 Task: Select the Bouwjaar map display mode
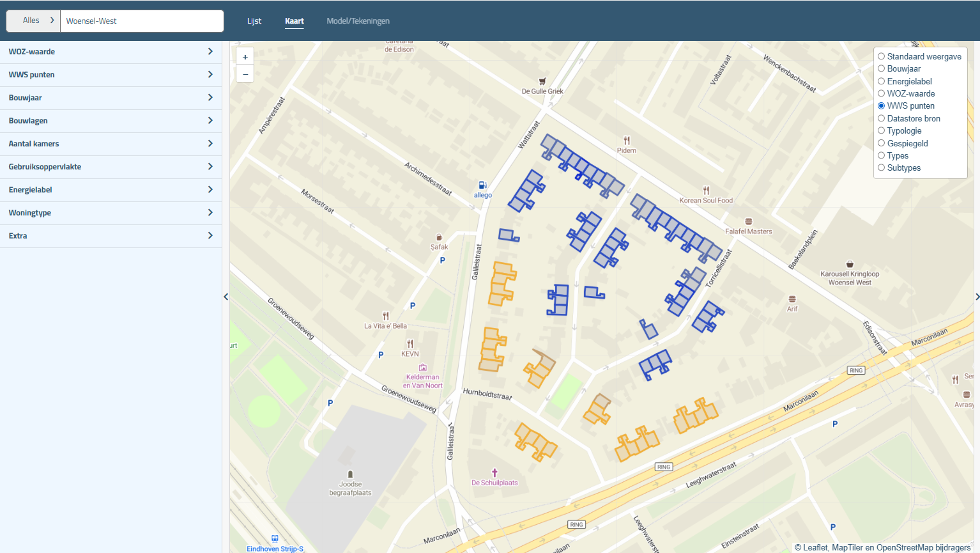(x=881, y=68)
